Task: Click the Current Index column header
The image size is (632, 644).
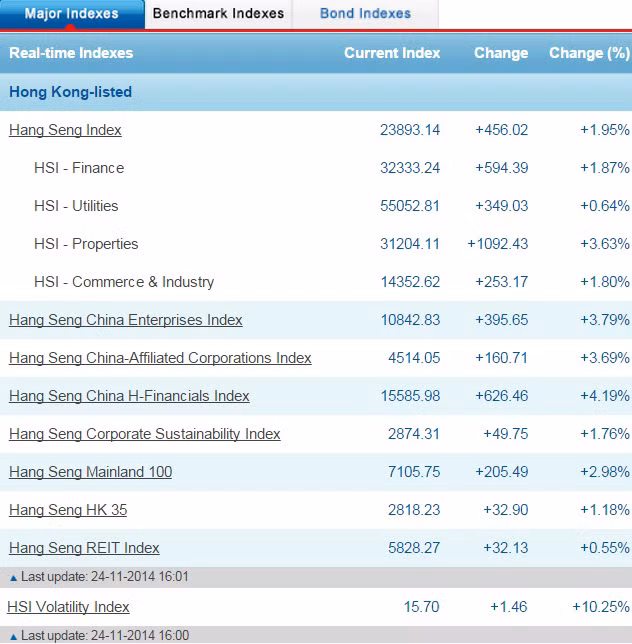Action: tap(392, 53)
